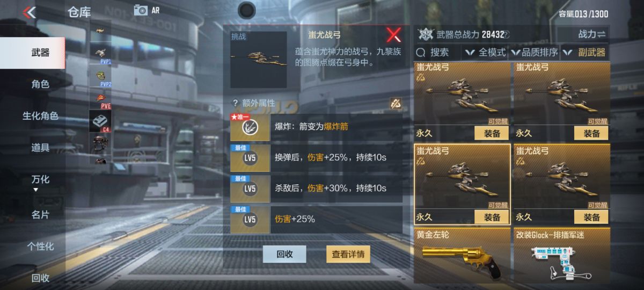Select the PVP1 loadout slot
The width and height of the screenshot is (644, 290).
100,54
